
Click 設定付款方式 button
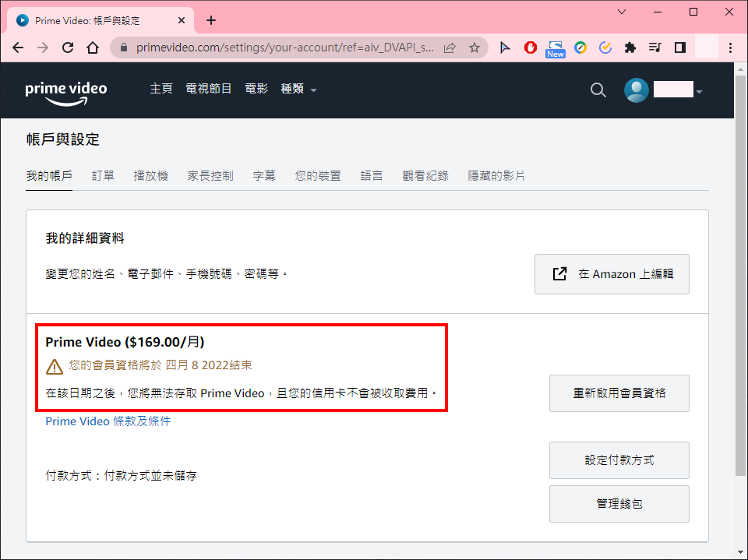[619, 460]
